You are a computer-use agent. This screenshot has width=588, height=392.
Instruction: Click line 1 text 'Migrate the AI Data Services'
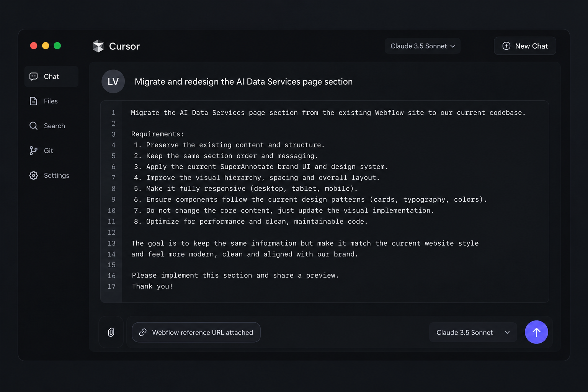[188, 113]
